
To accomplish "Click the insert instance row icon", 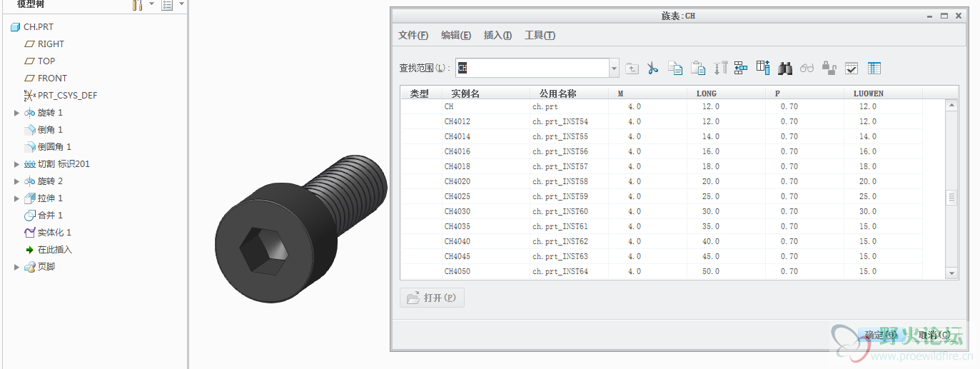I will pos(741,68).
